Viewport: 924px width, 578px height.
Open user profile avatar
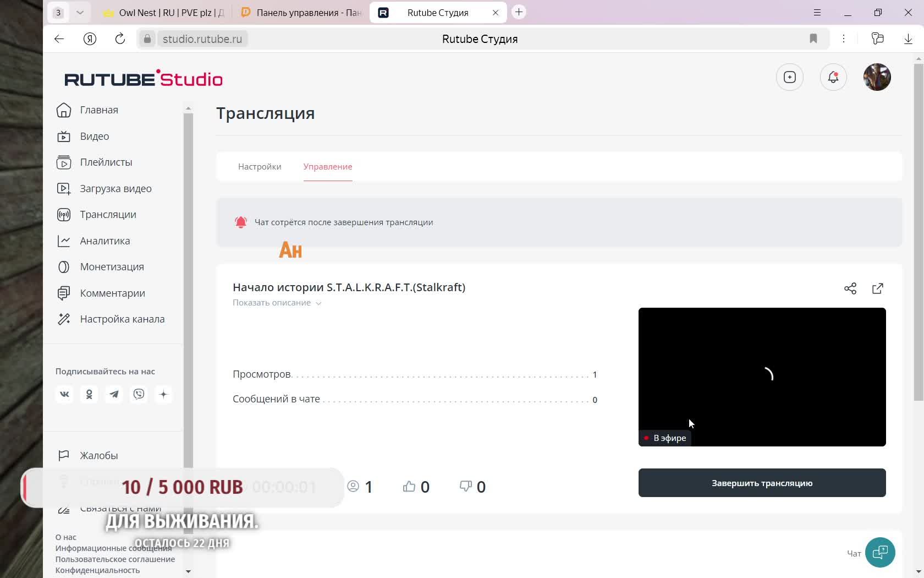877,77
